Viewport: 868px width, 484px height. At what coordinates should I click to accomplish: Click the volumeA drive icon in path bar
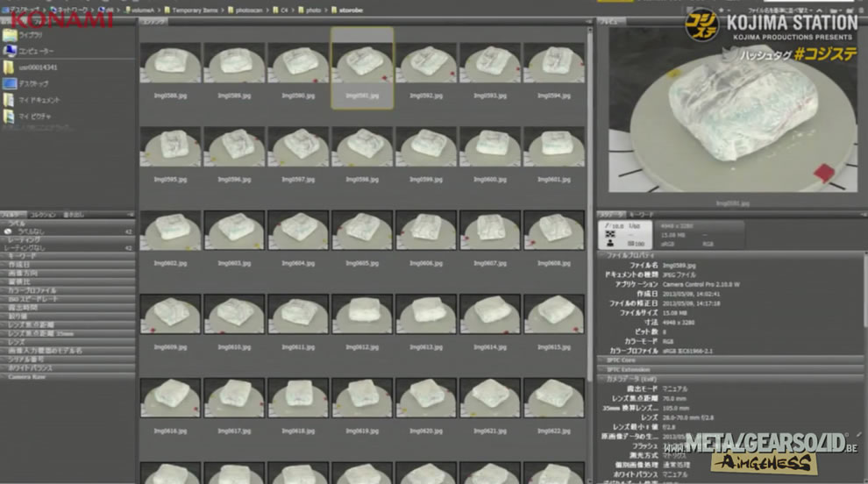[x=128, y=10]
